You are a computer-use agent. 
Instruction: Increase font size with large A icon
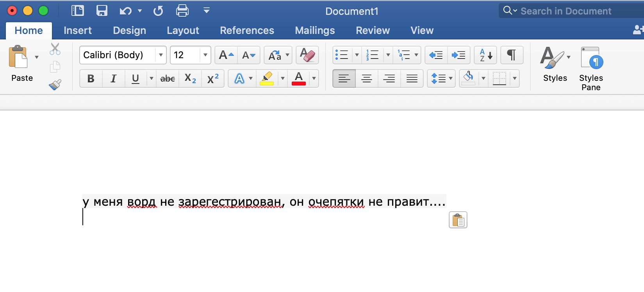tap(226, 55)
